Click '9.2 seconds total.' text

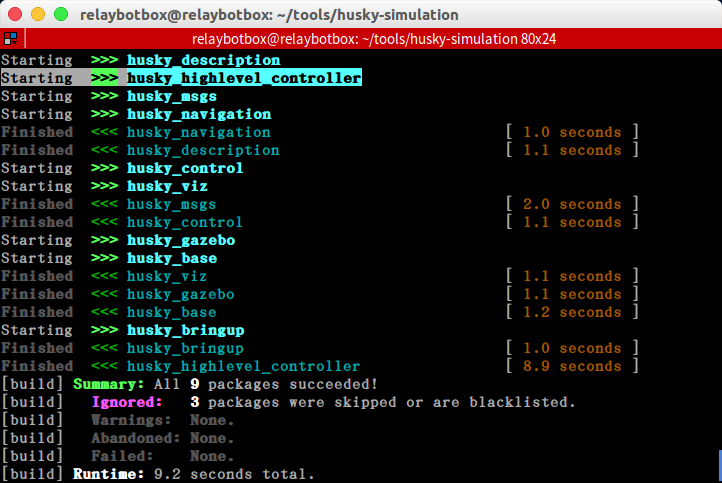tap(234, 474)
